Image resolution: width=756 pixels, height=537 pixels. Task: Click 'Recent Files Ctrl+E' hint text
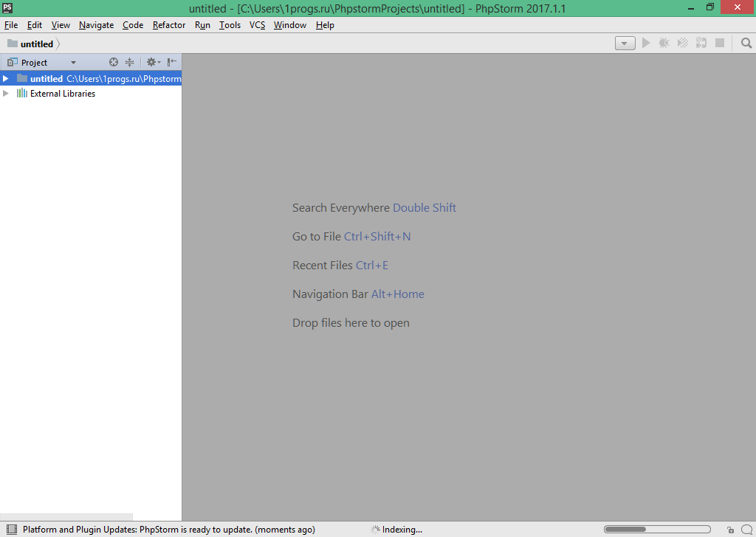point(340,266)
